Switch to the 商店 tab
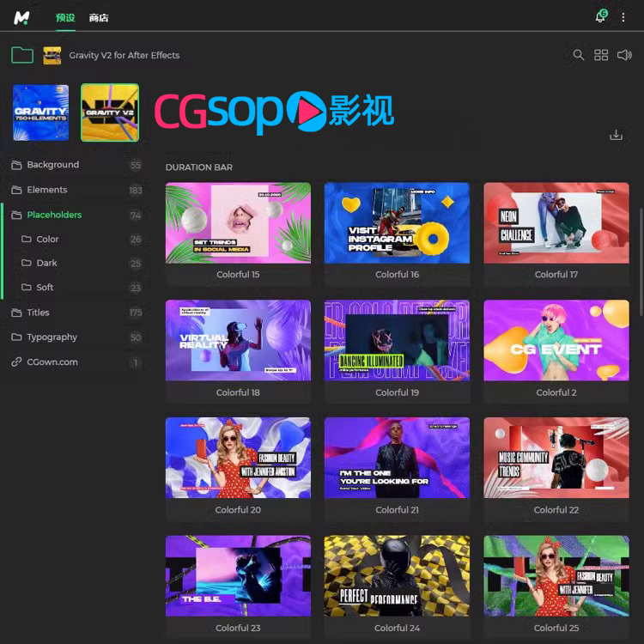 click(x=99, y=17)
